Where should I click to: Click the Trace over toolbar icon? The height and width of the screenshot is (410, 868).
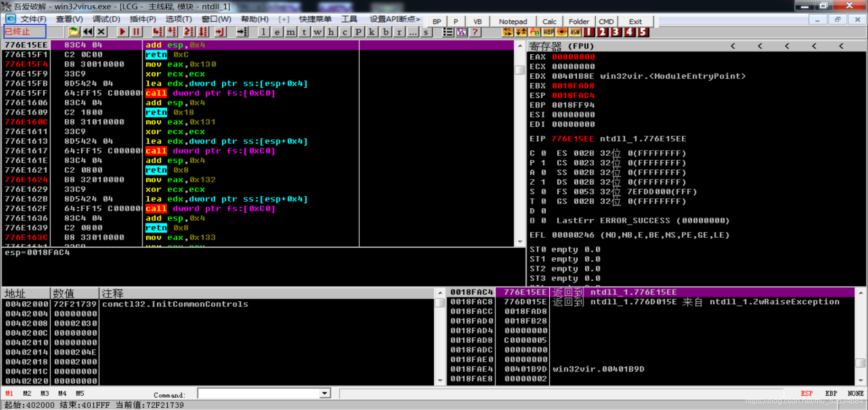click(203, 32)
